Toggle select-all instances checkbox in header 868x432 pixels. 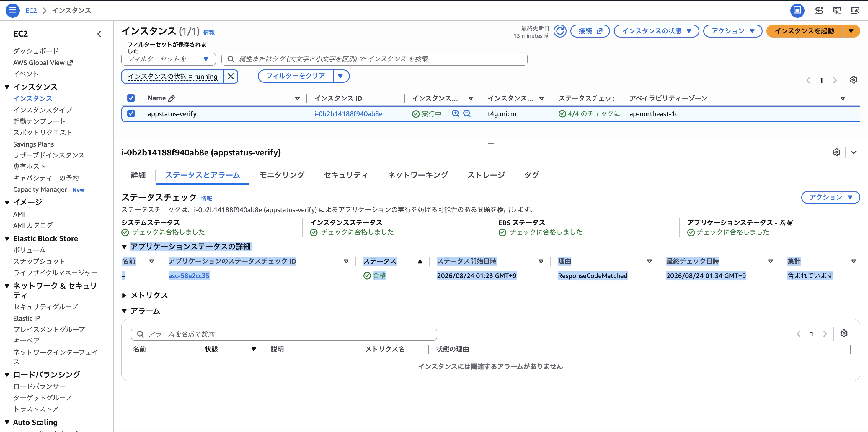click(x=131, y=98)
